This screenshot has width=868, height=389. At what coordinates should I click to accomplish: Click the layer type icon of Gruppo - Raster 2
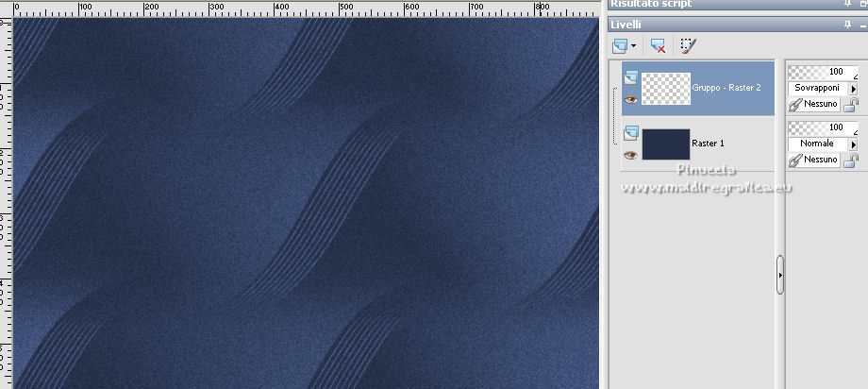pos(631,77)
